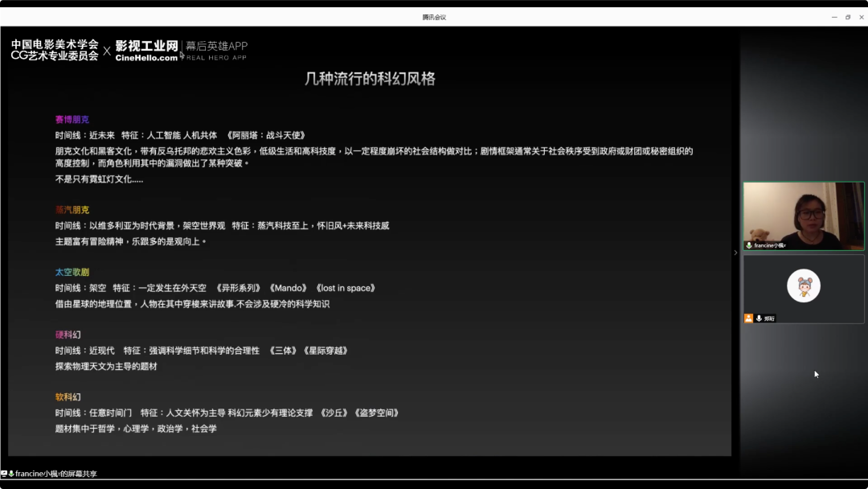868x489 pixels.
Task: Click the orange 蒸汽朋克 heading
Action: [x=72, y=210]
